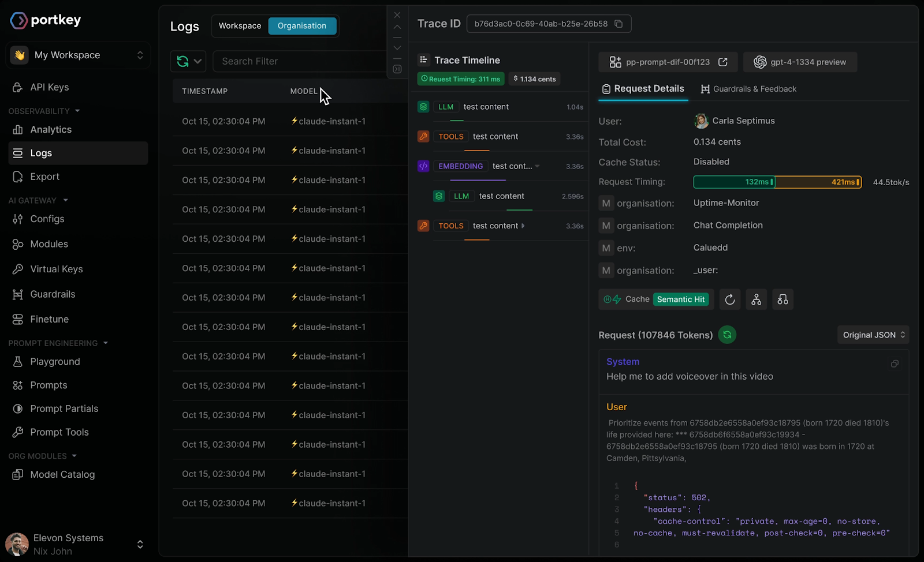This screenshot has width=924, height=562.
Task: Click the green refresh icon next to Request tokens
Action: click(x=727, y=335)
